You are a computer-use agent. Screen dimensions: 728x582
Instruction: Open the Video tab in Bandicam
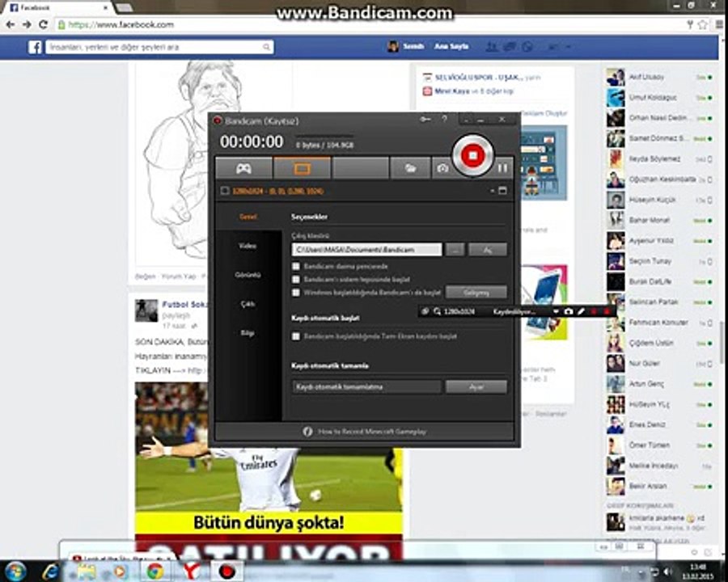click(x=248, y=246)
